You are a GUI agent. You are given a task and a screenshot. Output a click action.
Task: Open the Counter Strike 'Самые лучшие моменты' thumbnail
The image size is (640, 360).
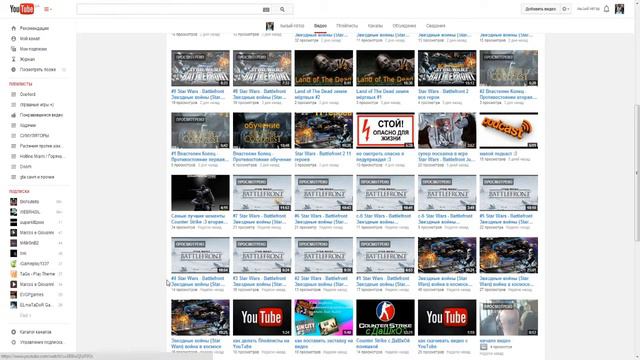(200, 193)
